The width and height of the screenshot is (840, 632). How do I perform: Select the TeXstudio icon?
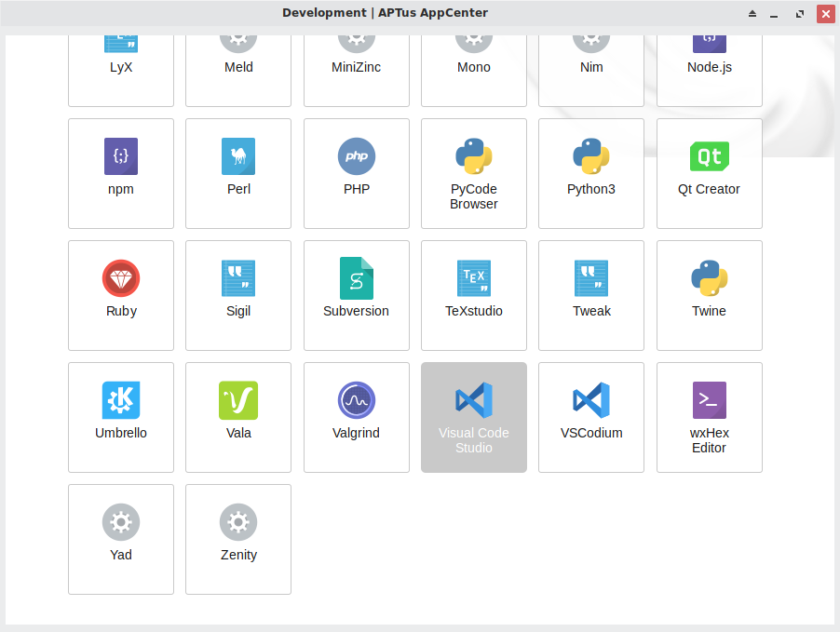[474, 278]
